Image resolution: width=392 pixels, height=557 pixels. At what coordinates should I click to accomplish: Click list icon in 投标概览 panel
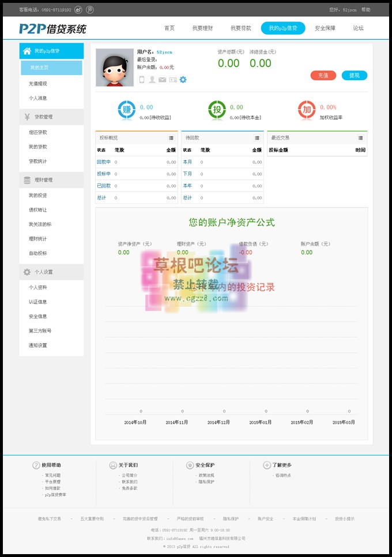171,138
